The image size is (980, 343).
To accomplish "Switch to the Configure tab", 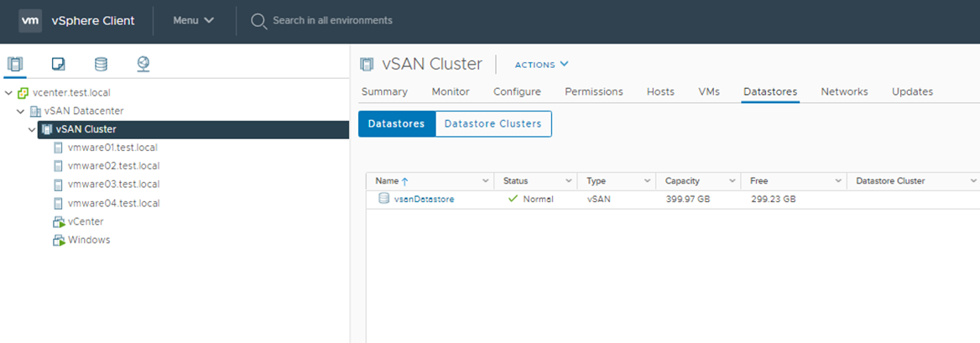I will [517, 92].
